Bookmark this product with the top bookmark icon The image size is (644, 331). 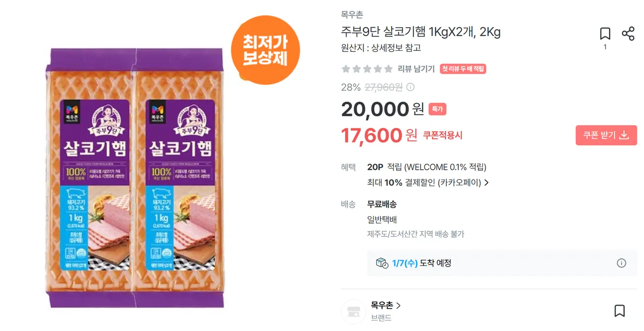(605, 34)
